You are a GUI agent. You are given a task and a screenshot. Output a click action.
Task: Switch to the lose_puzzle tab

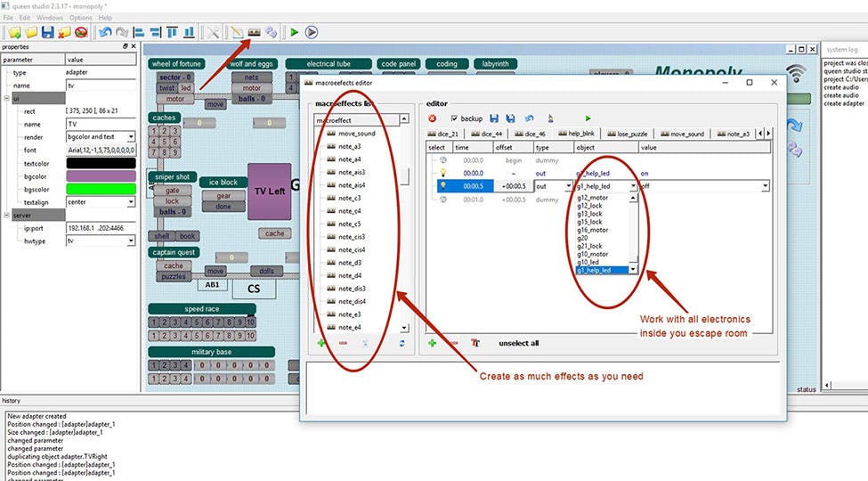pos(632,134)
